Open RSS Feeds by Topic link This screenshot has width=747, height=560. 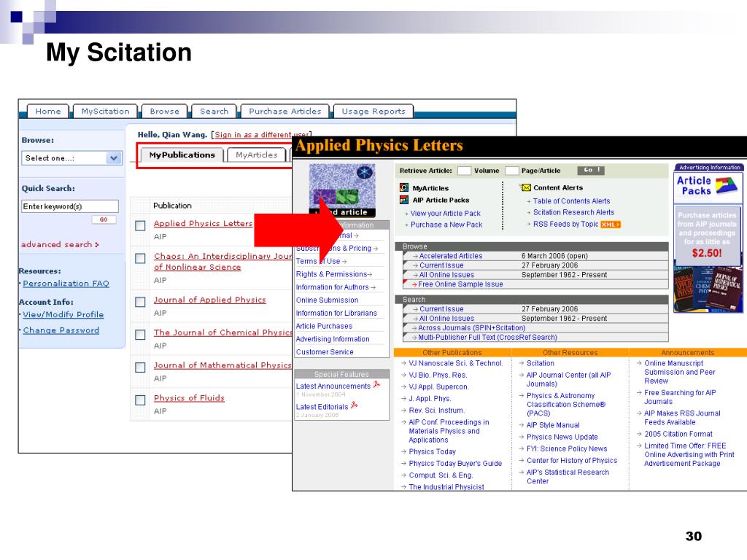pos(565,224)
